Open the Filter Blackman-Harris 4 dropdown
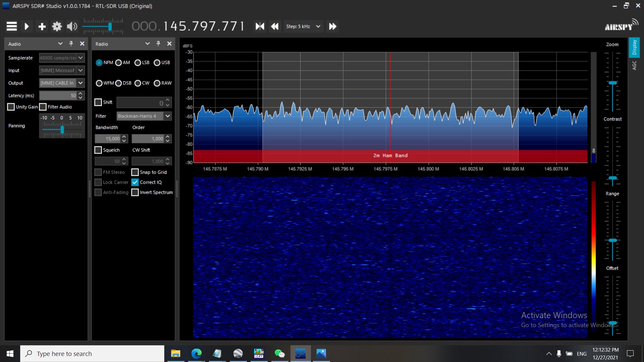Image resolution: width=644 pixels, height=362 pixels. click(144, 116)
